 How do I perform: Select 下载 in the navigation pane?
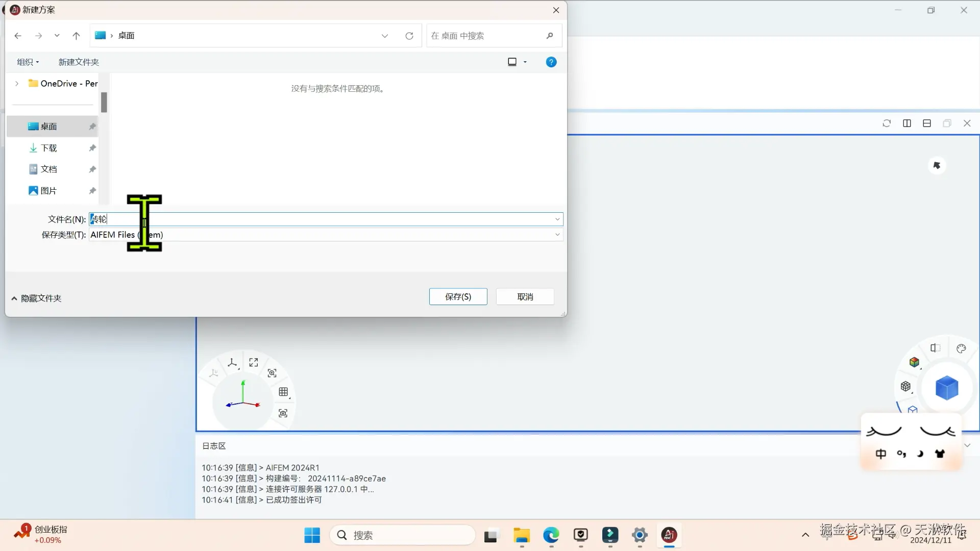49,148
